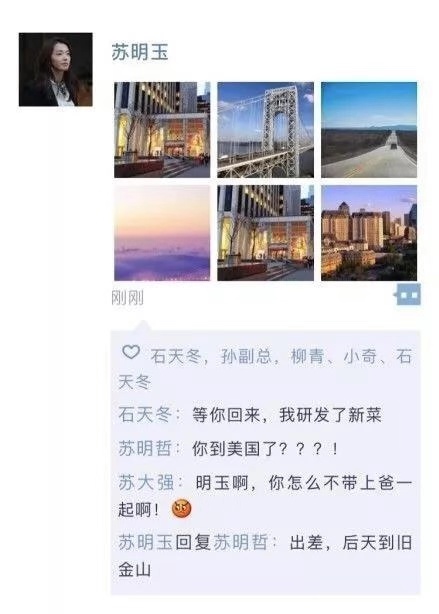The width and height of the screenshot is (439, 614).
Task: Open 苏明玉's profile avatar
Action: coord(56,69)
